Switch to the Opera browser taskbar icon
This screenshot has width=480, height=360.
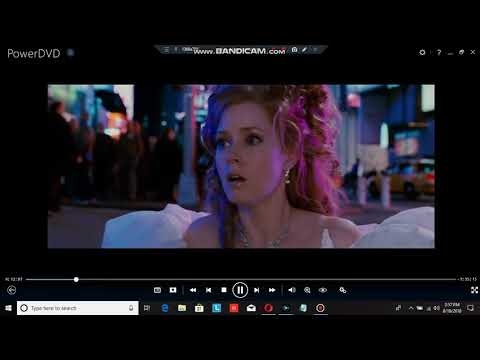(x=268, y=308)
